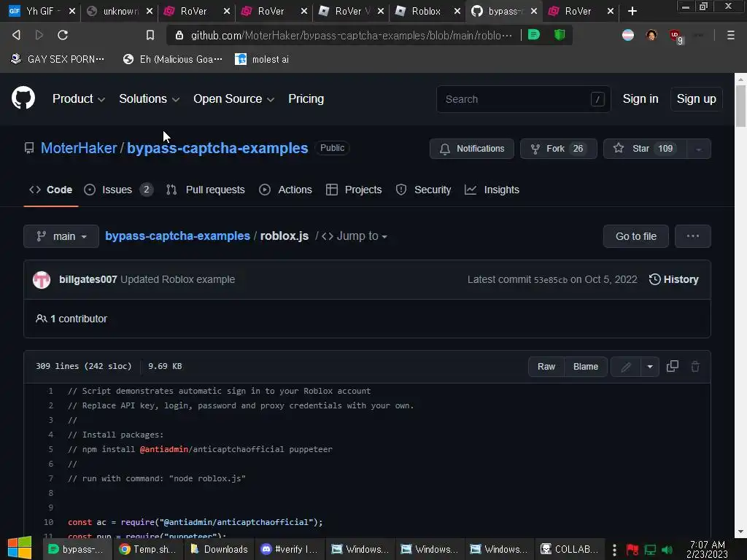Focus the GitHub Search field
747x560 pixels.
(x=523, y=99)
